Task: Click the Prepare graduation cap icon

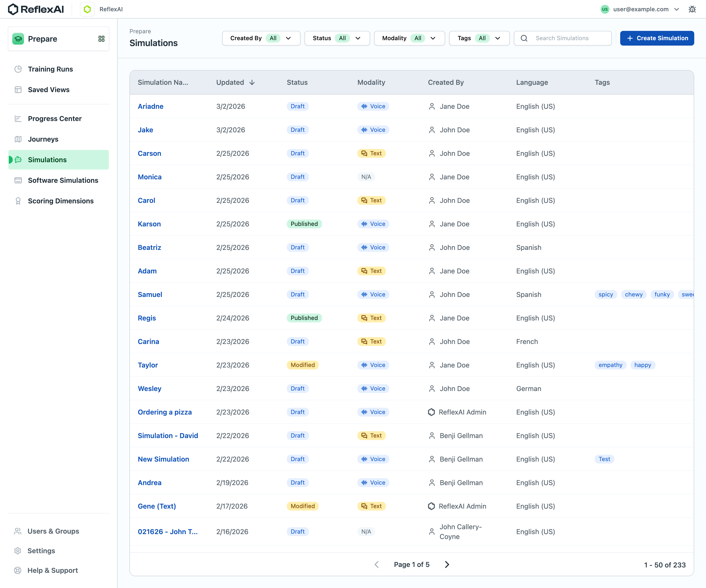Action: click(18, 39)
